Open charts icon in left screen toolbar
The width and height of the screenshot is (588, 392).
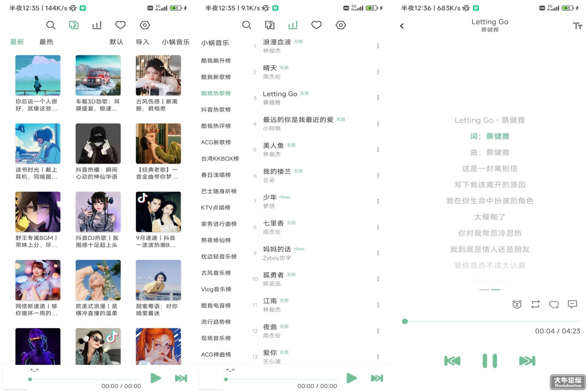[97, 25]
